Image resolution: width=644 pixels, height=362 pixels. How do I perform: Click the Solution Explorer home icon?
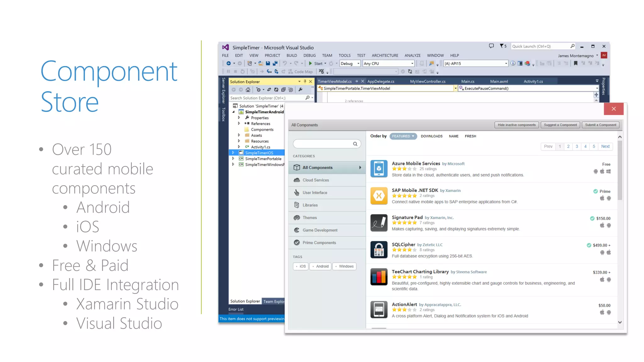click(x=248, y=90)
